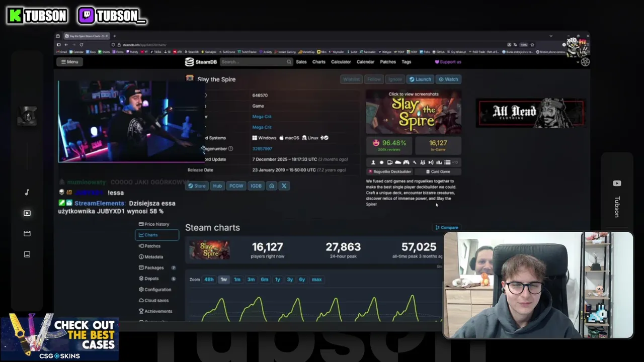The width and height of the screenshot is (644, 362).
Task: Click the Wishlist button
Action: coord(352,79)
